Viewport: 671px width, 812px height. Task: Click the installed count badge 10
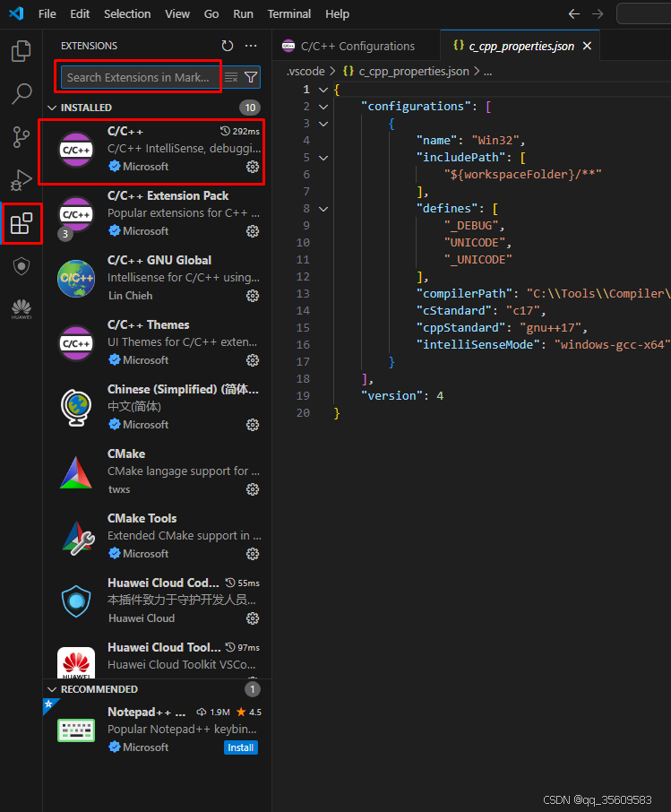(x=250, y=108)
